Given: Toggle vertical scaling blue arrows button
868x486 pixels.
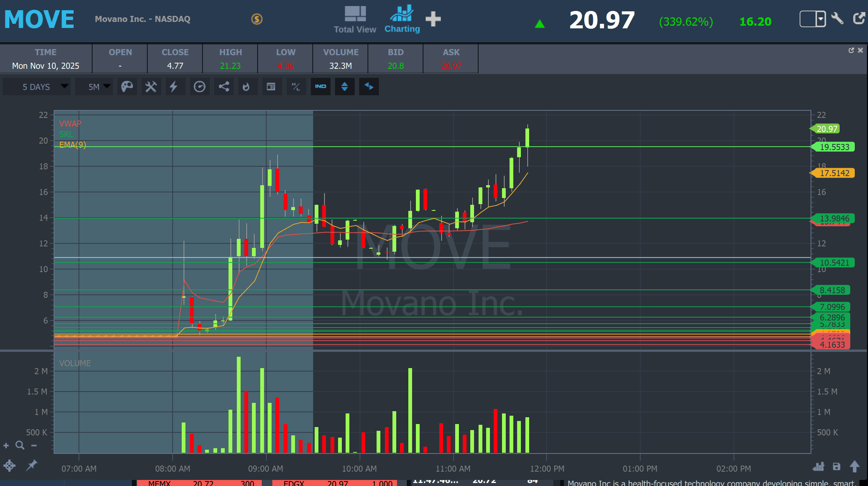Looking at the screenshot, I should 344,87.
